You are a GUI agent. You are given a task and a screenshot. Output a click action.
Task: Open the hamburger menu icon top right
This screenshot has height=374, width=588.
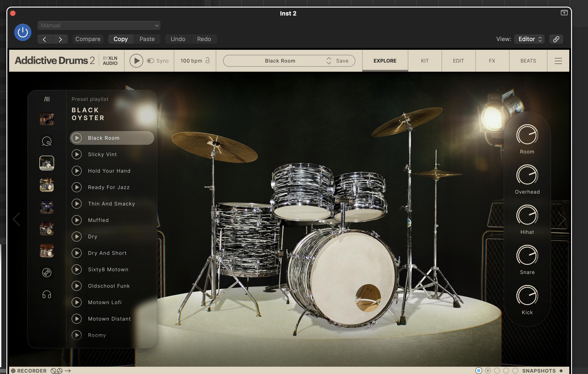click(558, 61)
